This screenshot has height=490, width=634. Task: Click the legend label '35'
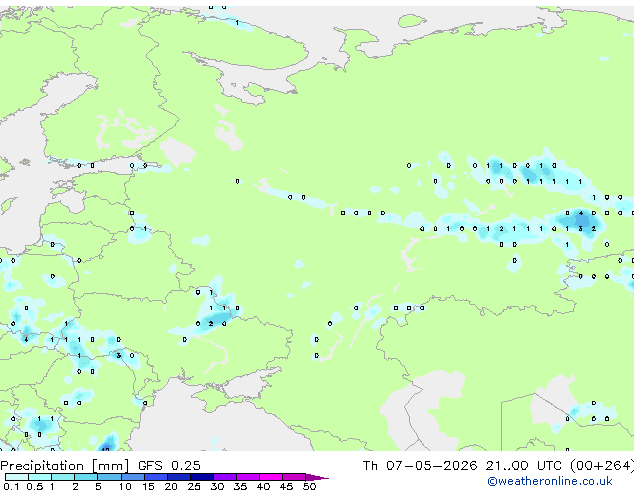[x=240, y=486]
